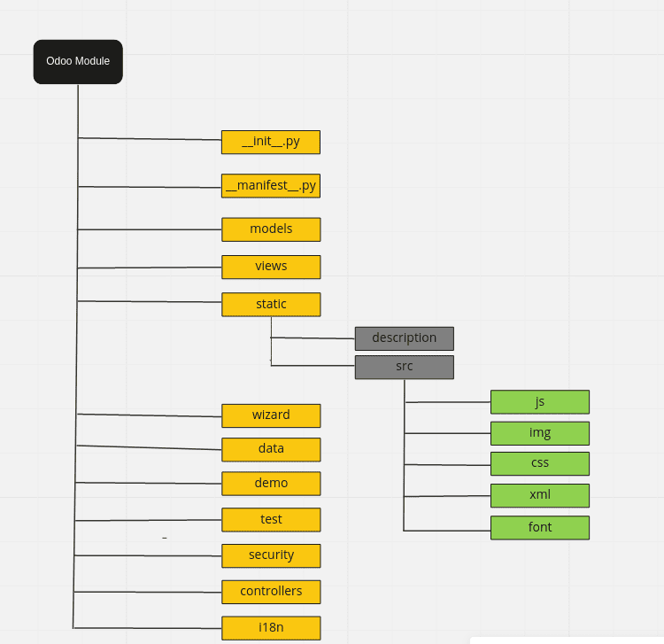Click the models folder box
The image size is (664, 644).
pyautogui.click(x=271, y=229)
